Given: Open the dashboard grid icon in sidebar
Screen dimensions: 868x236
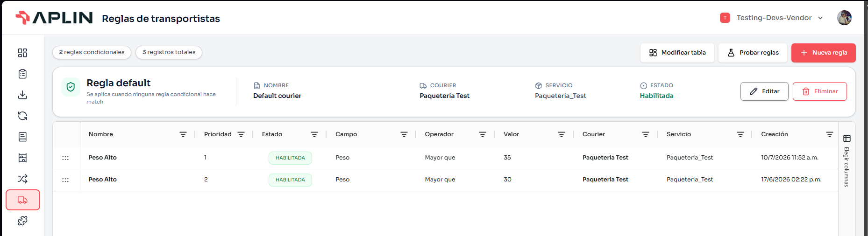Looking at the screenshot, I should point(22,53).
